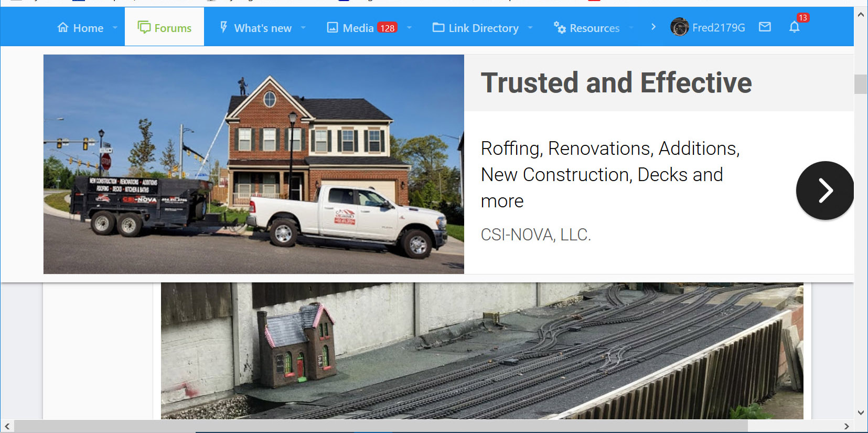Image resolution: width=868 pixels, height=433 pixels.
Task: Open the Forums tab
Action: 164,27
